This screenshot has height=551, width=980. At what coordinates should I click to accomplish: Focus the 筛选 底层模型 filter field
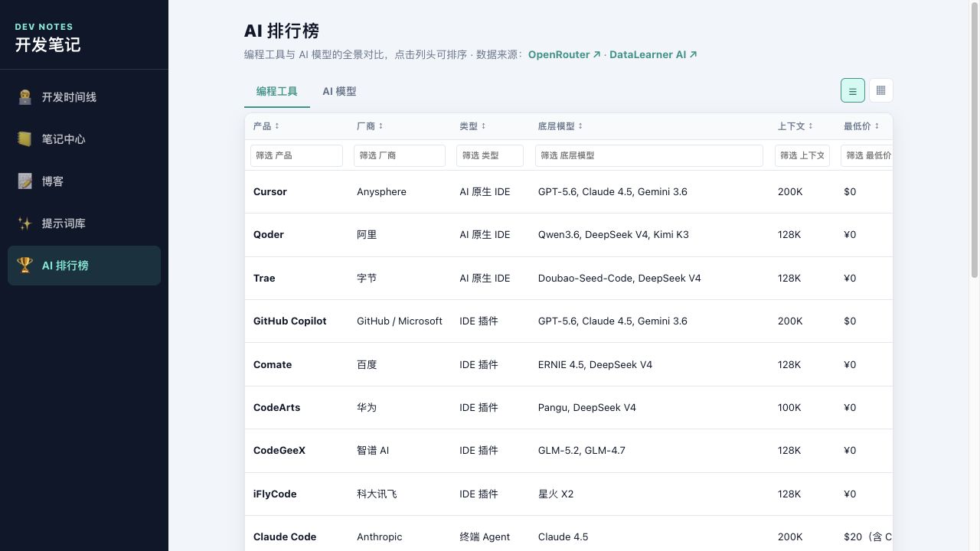(649, 155)
